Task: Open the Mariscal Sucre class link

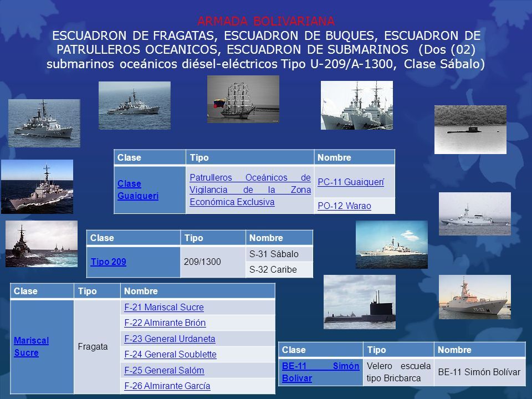Action: point(31,346)
